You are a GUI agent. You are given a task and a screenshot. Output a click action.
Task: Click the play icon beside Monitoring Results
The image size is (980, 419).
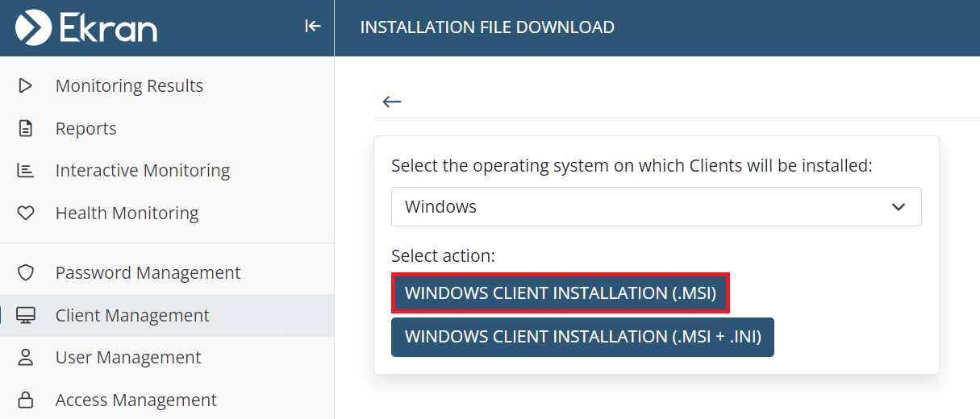point(26,85)
